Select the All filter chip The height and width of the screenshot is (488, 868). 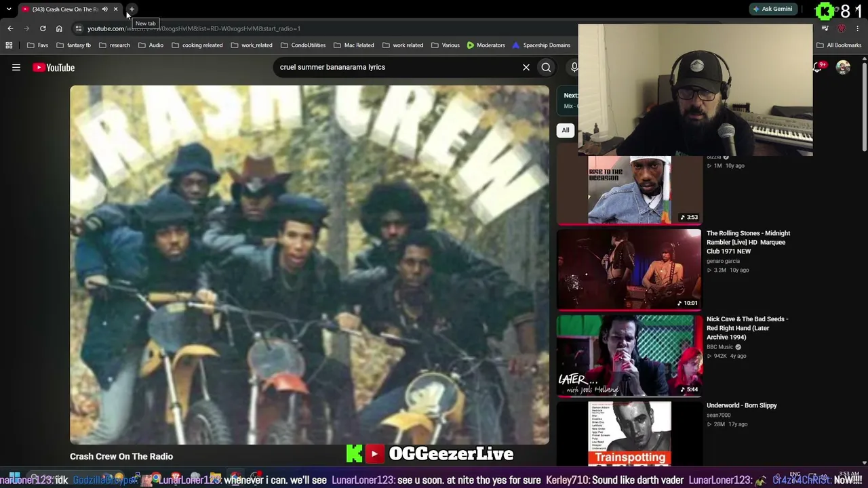pyautogui.click(x=566, y=130)
